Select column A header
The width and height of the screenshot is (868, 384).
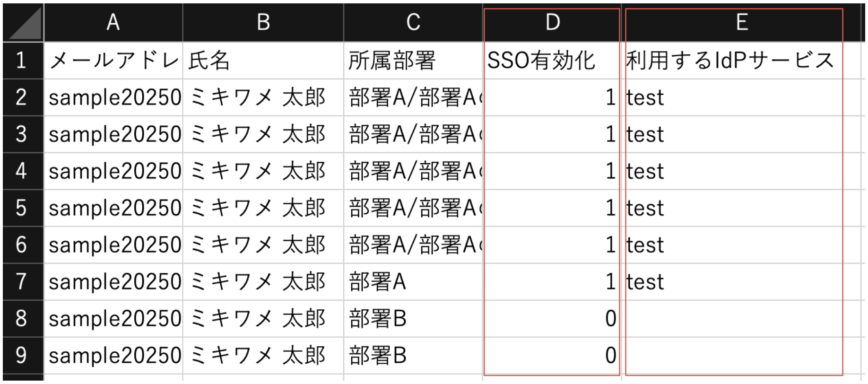coord(113,23)
